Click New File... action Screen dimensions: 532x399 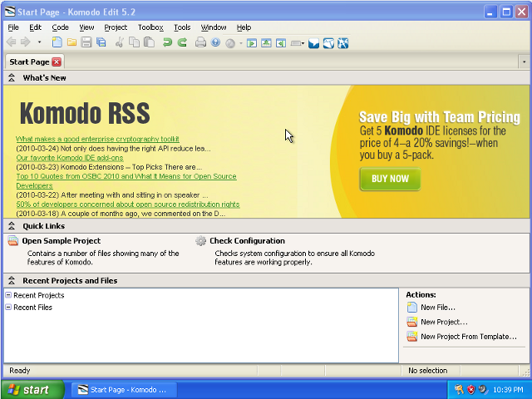click(438, 308)
